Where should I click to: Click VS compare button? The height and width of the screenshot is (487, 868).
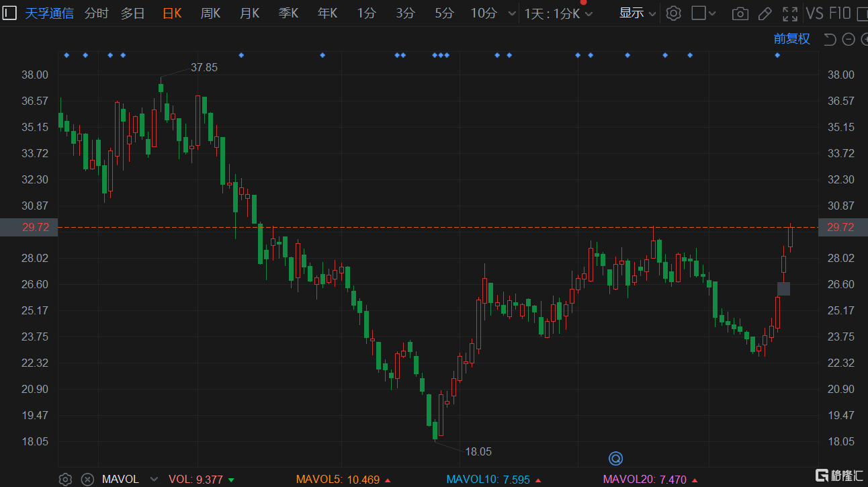coord(814,13)
